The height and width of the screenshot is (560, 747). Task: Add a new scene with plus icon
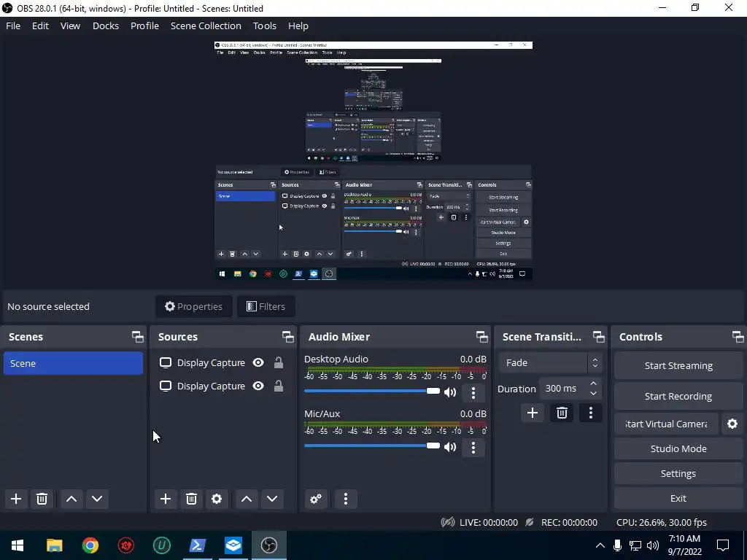[x=16, y=499]
